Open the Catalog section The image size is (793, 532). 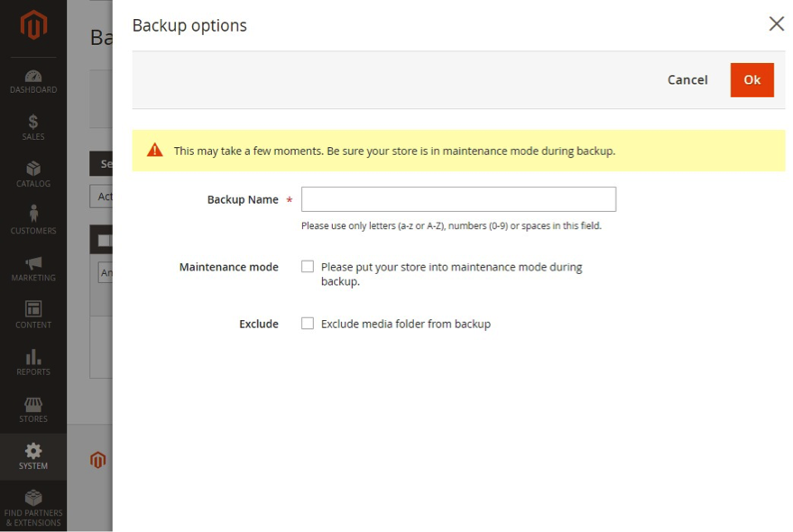[33, 175]
